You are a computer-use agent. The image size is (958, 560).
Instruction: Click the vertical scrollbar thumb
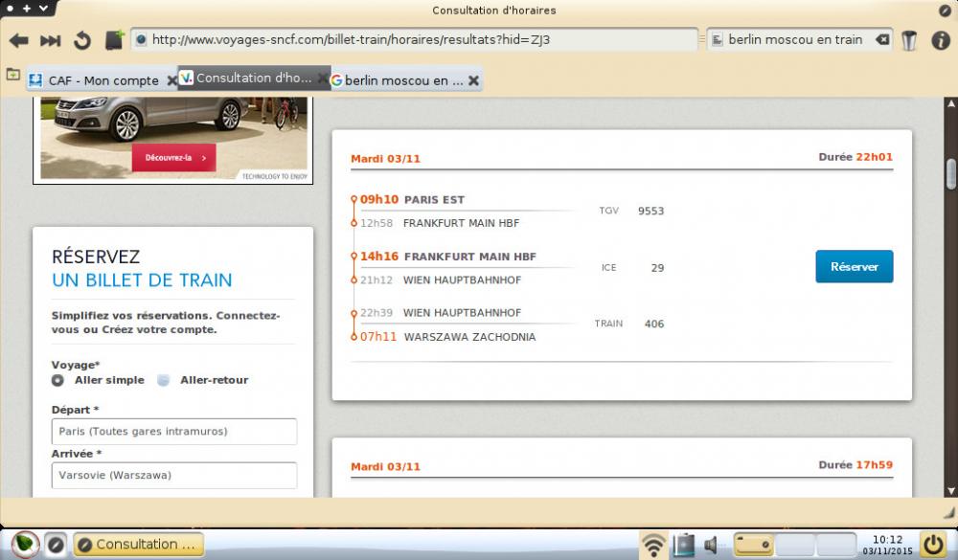pos(951,174)
